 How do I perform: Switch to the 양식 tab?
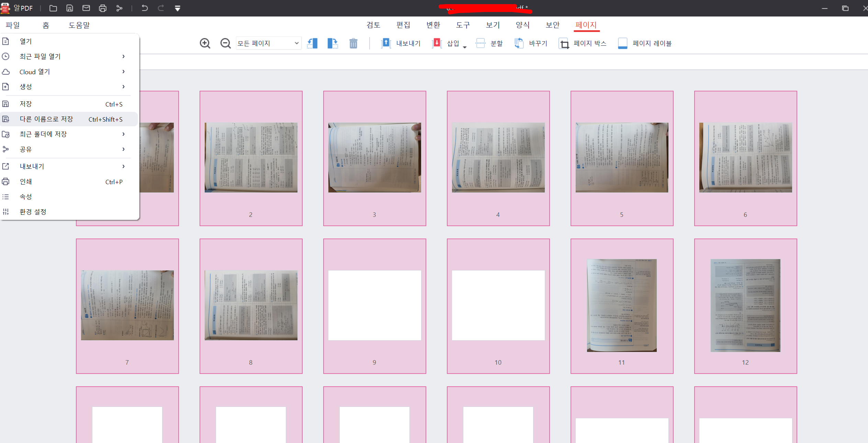click(x=523, y=25)
